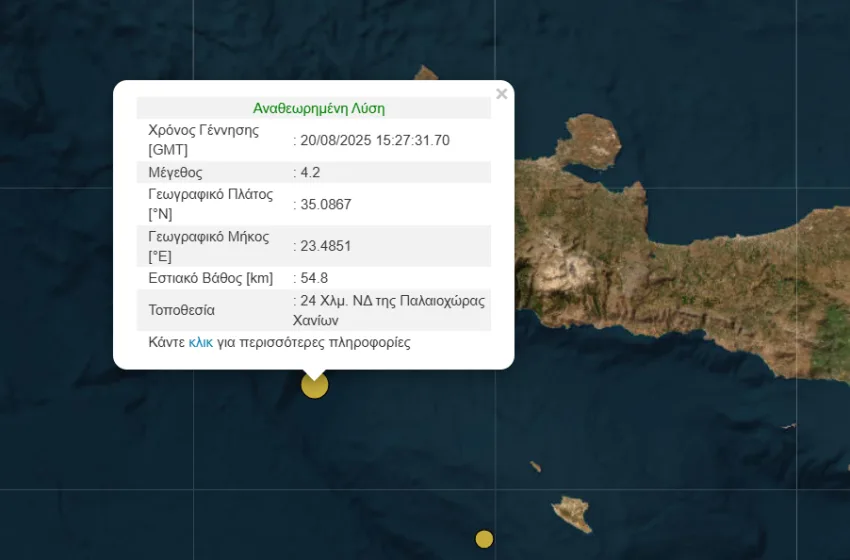The width and height of the screenshot is (850, 560).
Task: Open the 'κλικ' link for more information
Action: (x=200, y=342)
